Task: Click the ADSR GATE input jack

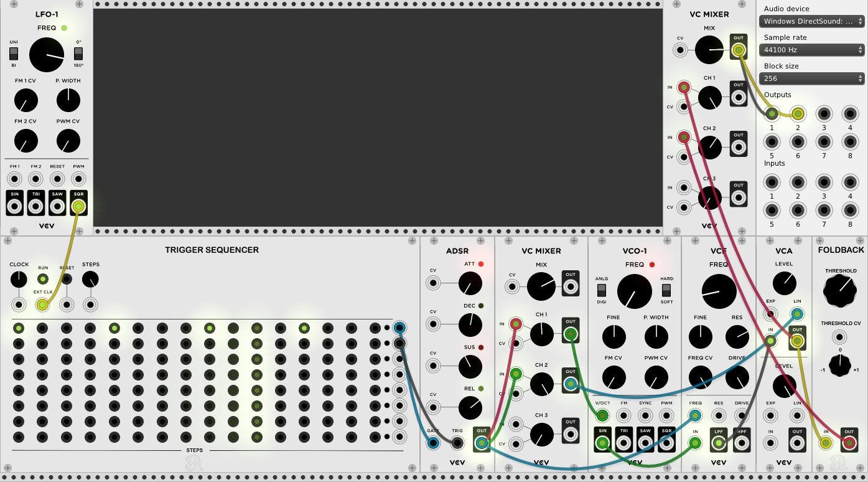Action: click(x=434, y=443)
